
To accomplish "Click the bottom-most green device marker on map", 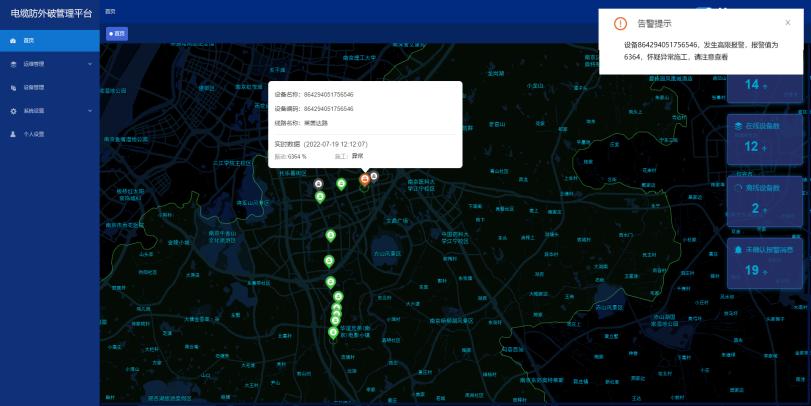I will [x=333, y=333].
